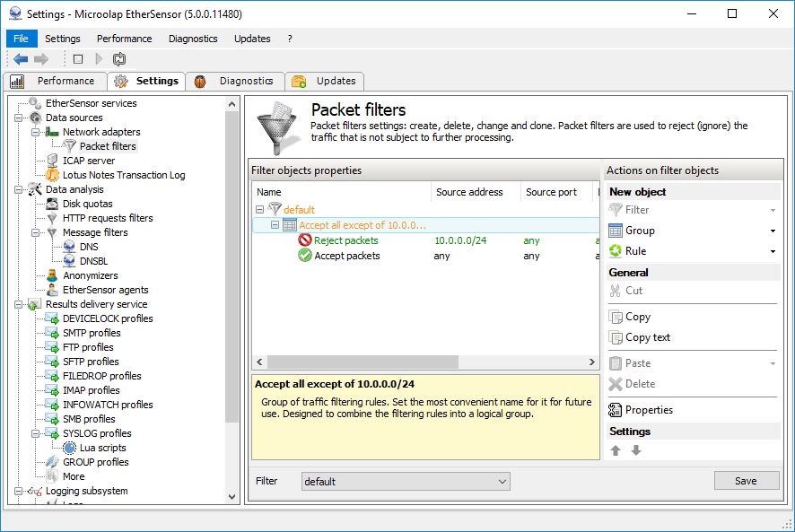Open the Rule dropdown arrow
The image size is (795, 532).
(x=773, y=251)
